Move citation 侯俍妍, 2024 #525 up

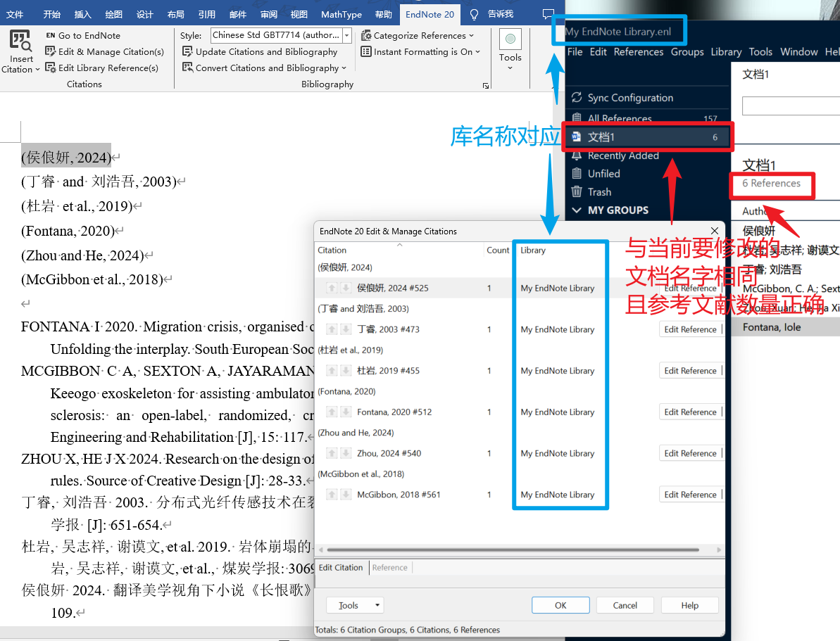pyautogui.click(x=332, y=288)
